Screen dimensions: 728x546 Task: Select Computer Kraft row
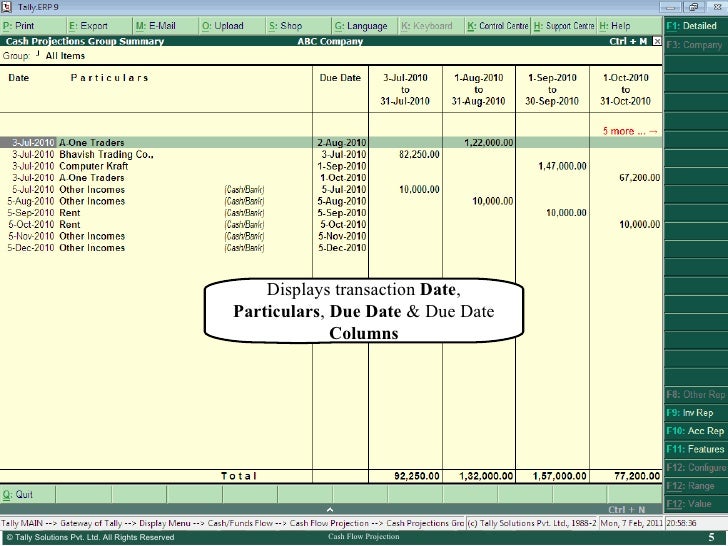(x=331, y=166)
